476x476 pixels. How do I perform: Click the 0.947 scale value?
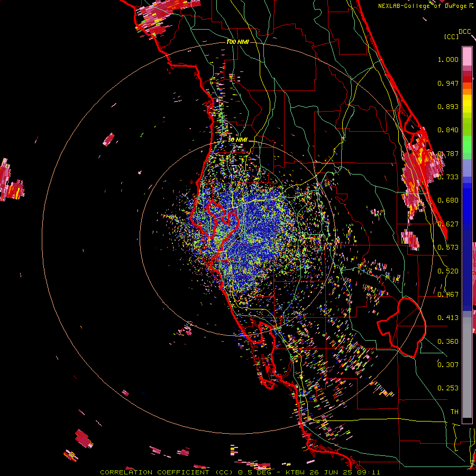(448, 83)
